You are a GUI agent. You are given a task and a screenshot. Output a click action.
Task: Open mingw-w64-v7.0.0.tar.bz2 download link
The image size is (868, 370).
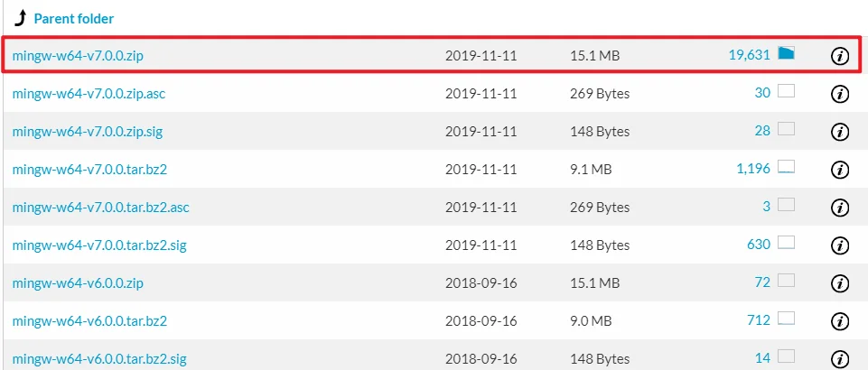point(89,170)
